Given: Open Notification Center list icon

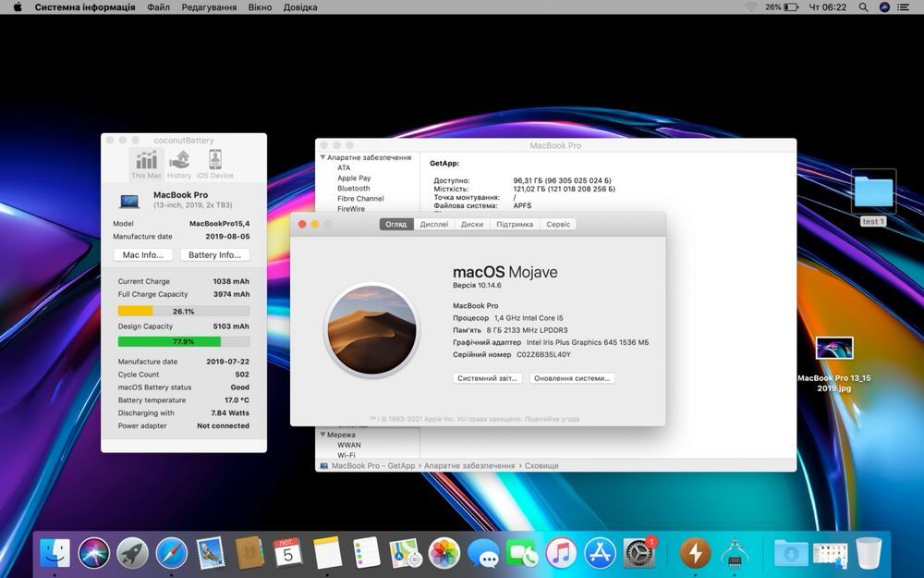Looking at the screenshot, I should pyautogui.click(x=903, y=7).
